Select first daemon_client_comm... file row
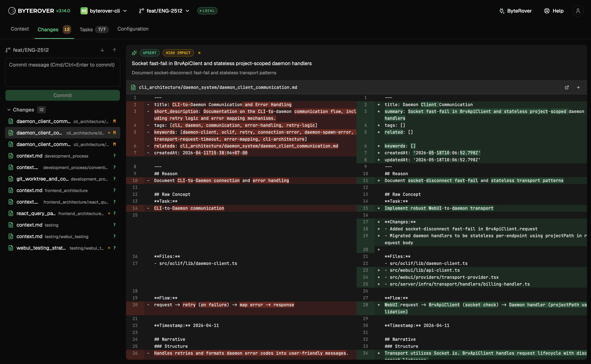The width and height of the screenshot is (591, 364). (63, 121)
